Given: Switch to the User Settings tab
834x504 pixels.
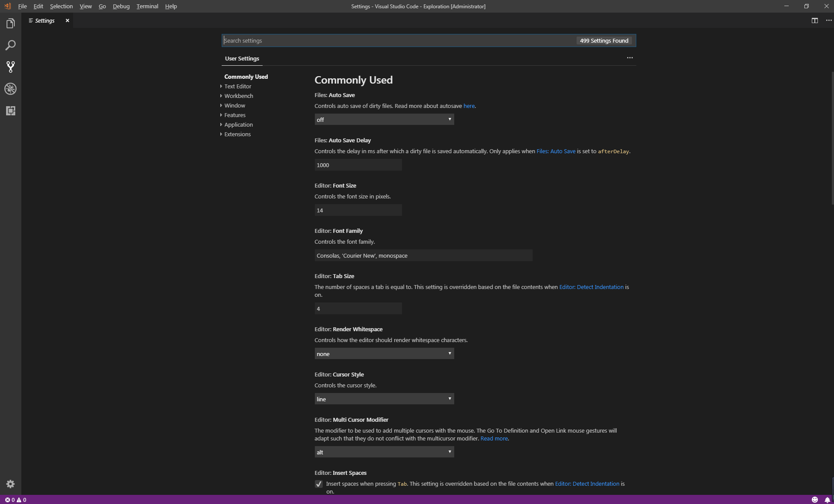Looking at the screenshot, I should [242, 58].
